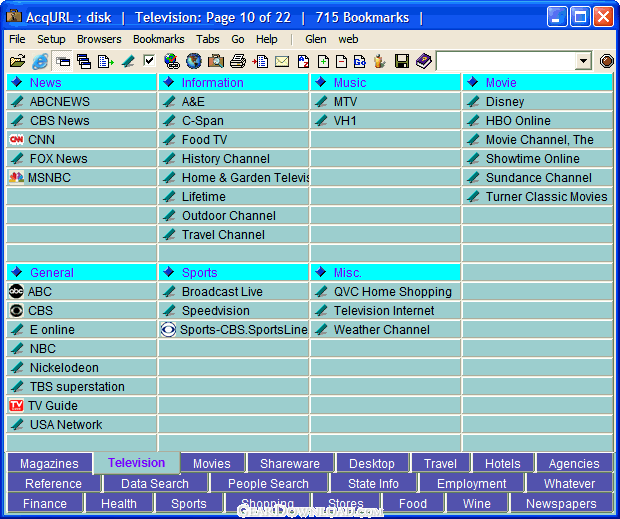Select the Sports category header
This screenshot has width=620, height=519.
click(x=234, y=272)
